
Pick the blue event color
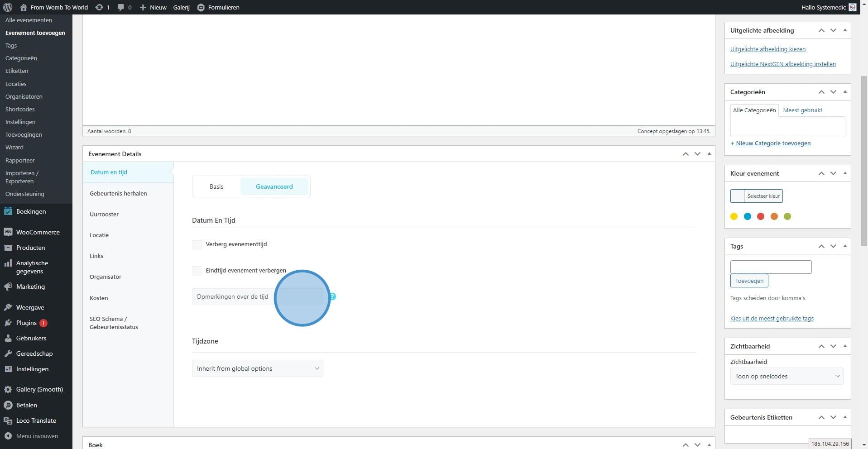(748, 216)
